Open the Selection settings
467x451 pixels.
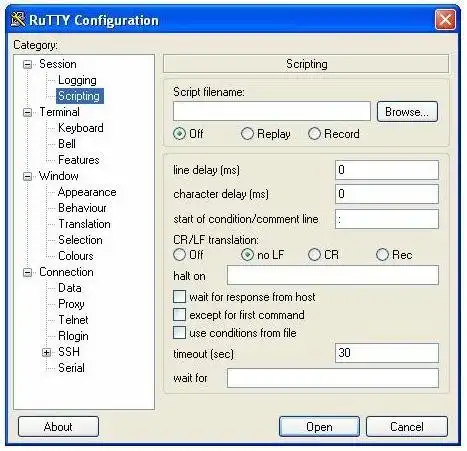tap(80, 240)
